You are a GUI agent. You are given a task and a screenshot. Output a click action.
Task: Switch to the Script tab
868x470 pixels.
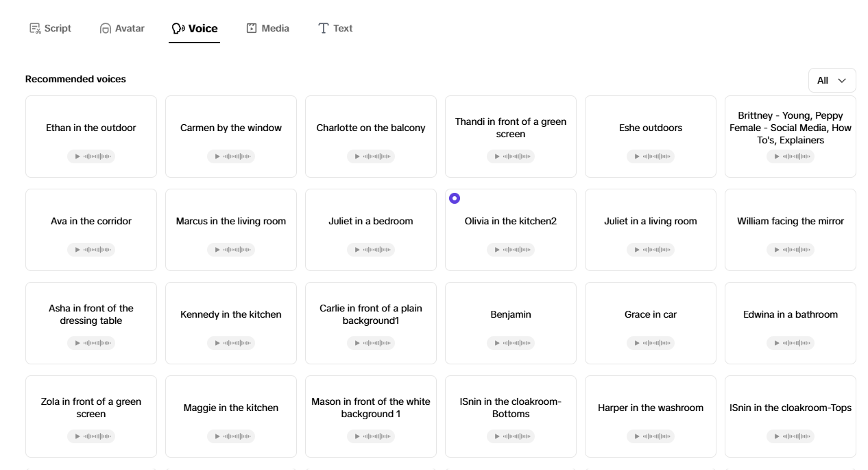pos(50,28)
